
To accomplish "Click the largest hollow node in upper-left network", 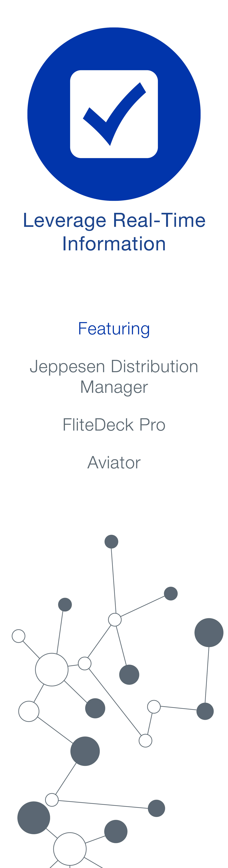I will tap(52, 670).
